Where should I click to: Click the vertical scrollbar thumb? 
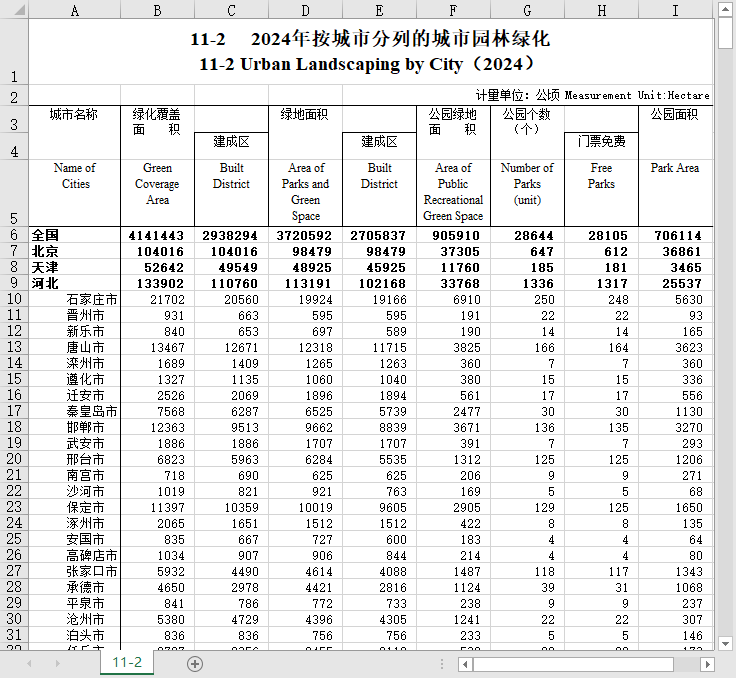(x=725, y=33)
